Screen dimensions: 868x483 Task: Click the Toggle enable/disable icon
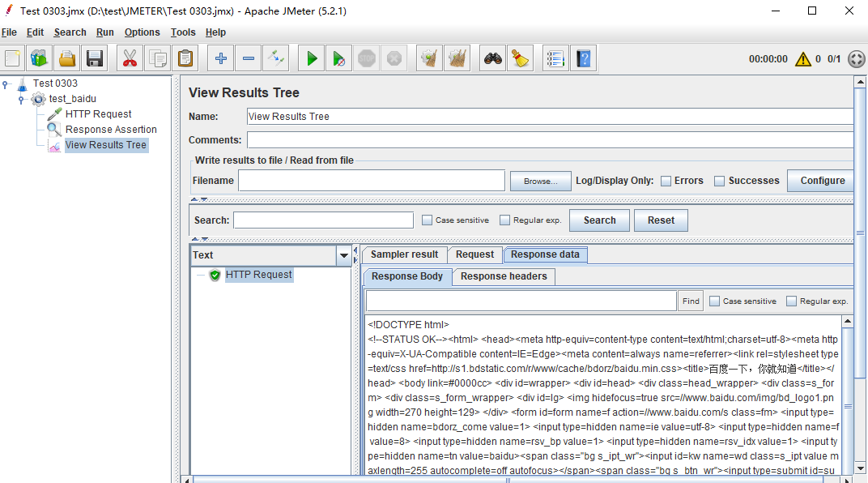[x=275, y=58]
